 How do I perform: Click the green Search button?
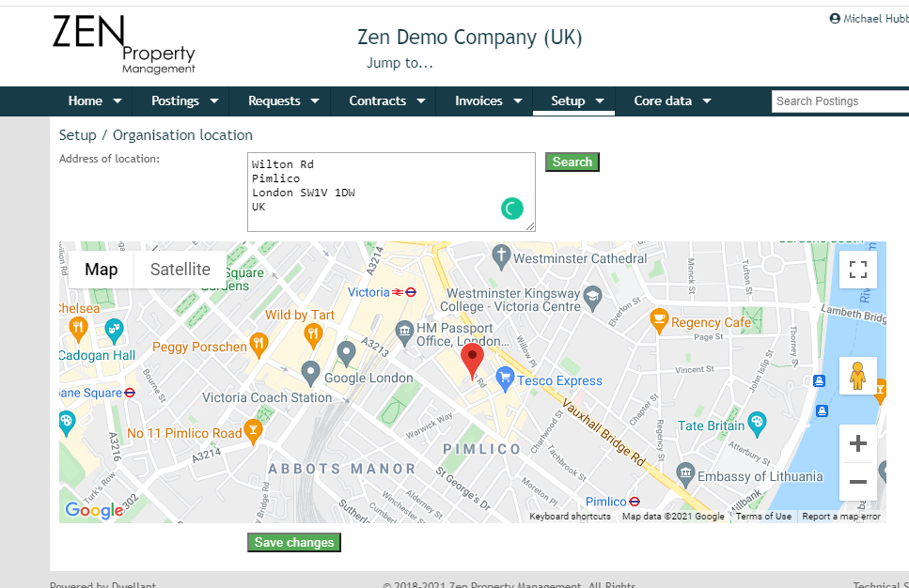tap(572, 162)
